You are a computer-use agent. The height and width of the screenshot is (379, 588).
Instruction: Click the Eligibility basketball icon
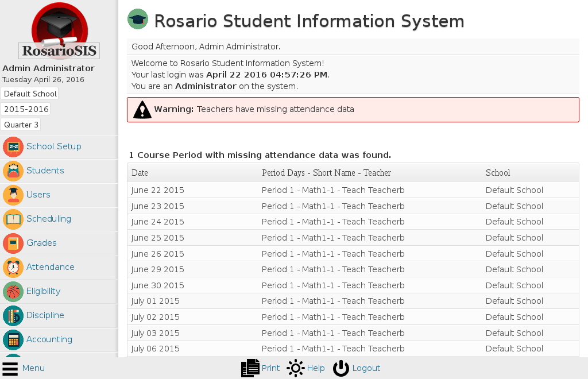[13, 291]
